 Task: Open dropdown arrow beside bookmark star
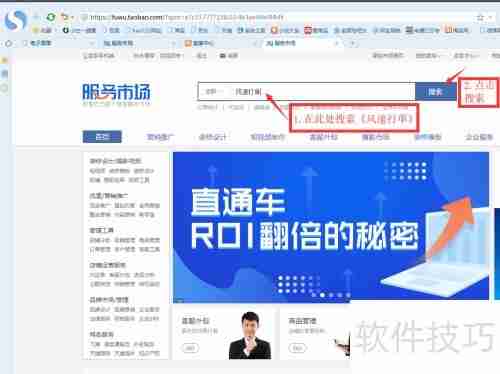tap(490, 17)
